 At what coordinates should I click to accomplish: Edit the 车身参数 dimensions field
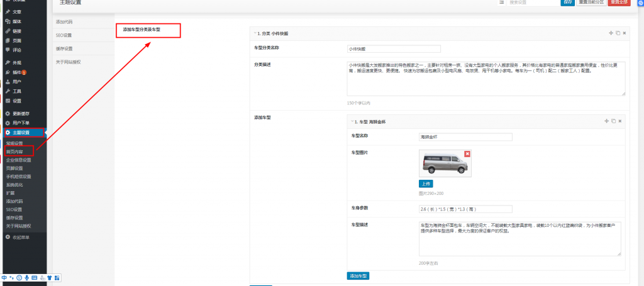[x=465, y=209]
